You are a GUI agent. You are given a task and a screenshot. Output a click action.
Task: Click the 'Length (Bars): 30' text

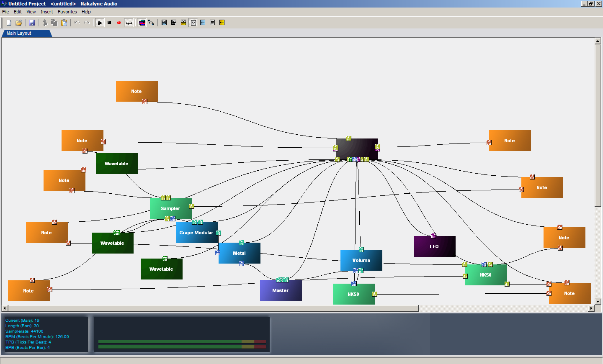tap(22, 326)
